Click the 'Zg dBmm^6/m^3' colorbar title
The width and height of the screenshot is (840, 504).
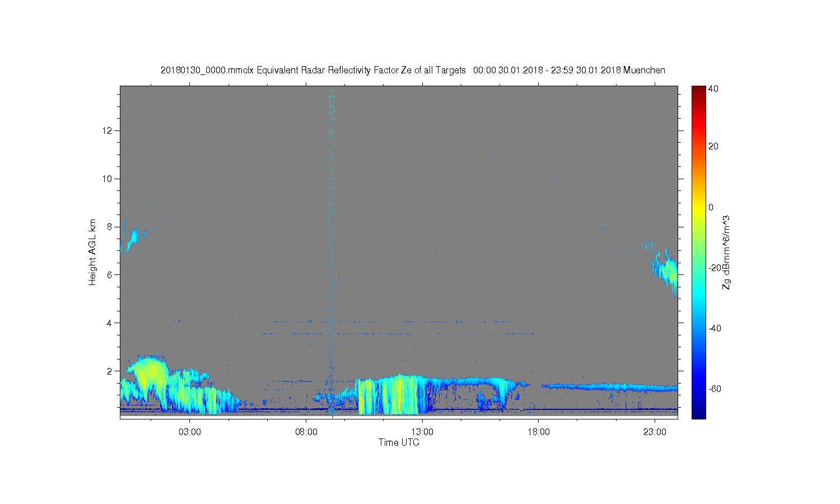point(726,252)
